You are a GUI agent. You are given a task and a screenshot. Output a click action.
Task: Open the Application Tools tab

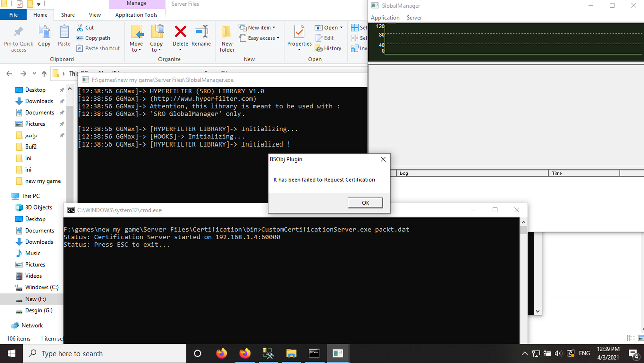(x=136, y=15)
